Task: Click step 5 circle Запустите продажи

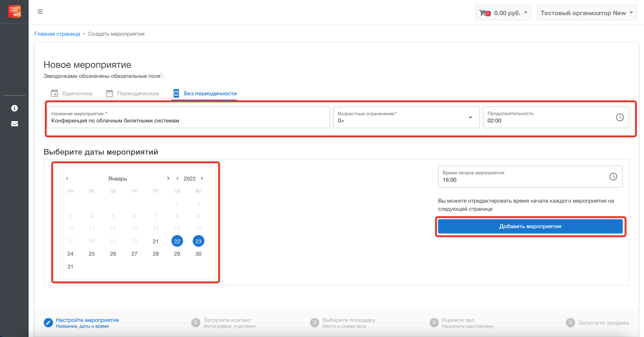Action: 570,323
